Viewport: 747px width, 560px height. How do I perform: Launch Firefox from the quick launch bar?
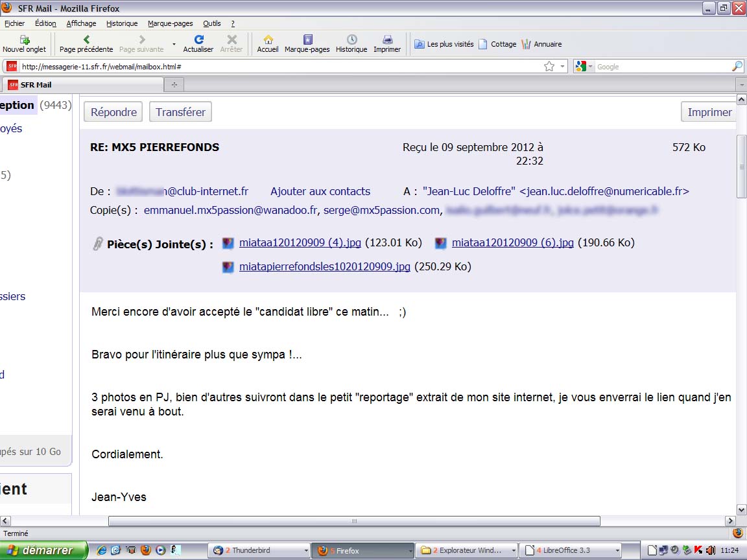(x=146, y=550)
